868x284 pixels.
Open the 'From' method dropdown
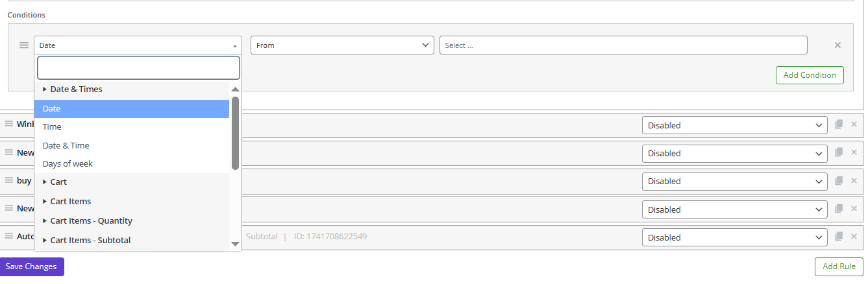point(342,45)
